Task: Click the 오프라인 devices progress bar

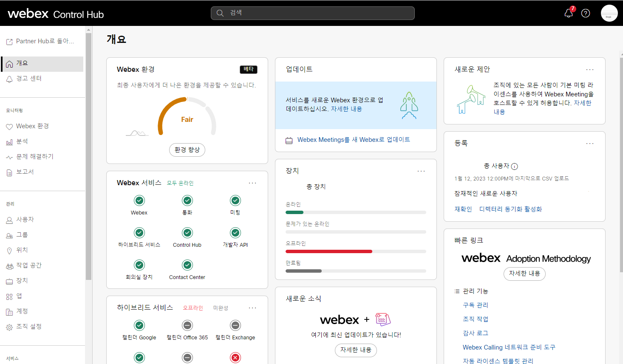Action: [x=356, y=251]
